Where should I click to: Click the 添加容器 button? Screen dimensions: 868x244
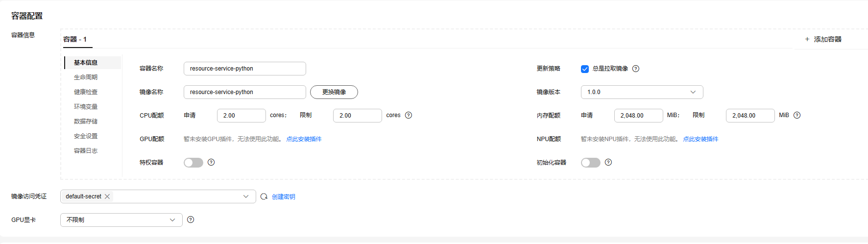[x=823, y=39]
